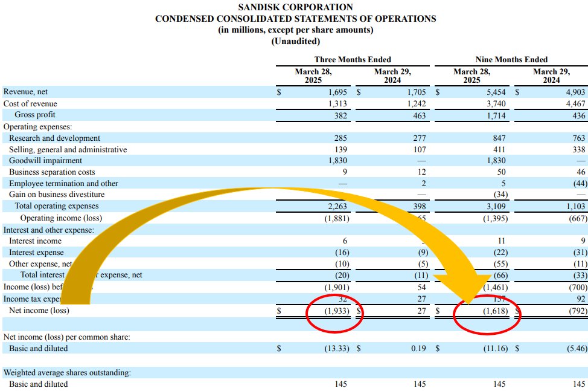Click 'CONDENSED CONSOLIDATED STATEMENTS OF OPERATIONS' heading
588x391 pixels.
click(295, 19)
